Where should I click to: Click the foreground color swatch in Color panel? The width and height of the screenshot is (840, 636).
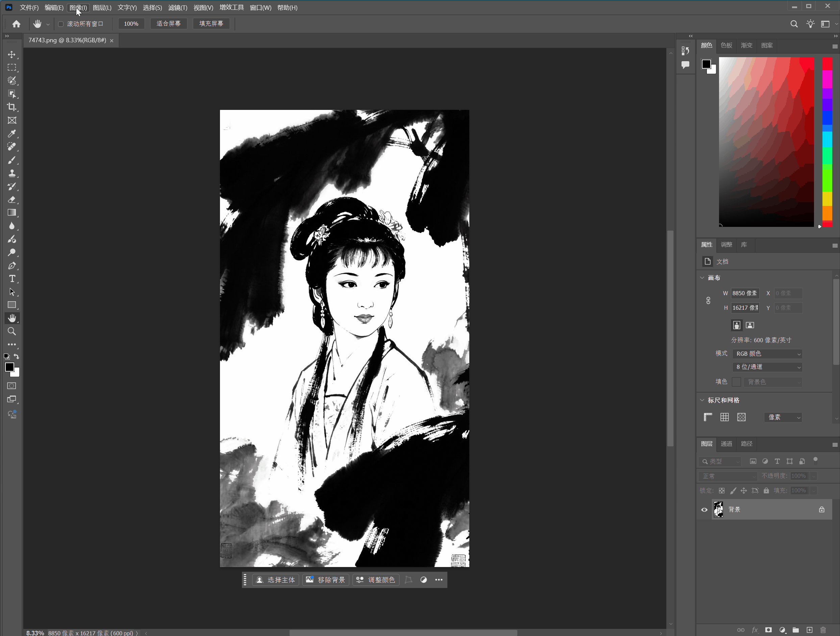pos(706,64)
